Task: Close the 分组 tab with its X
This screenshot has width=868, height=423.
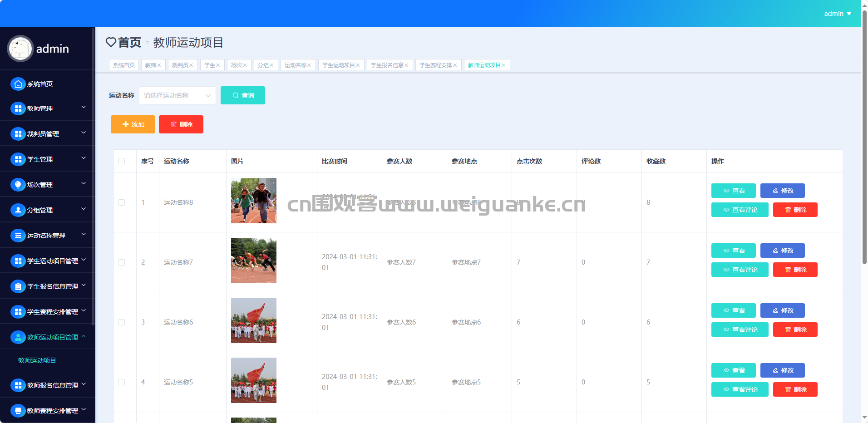Action: (271, 65)
